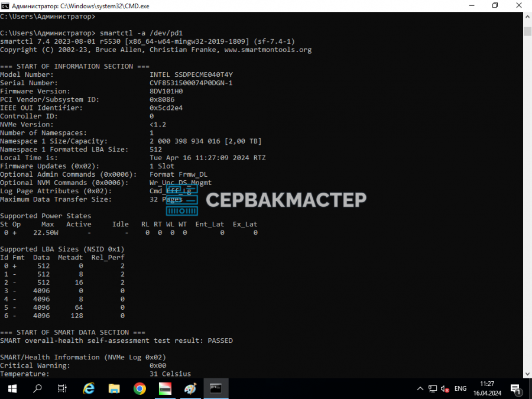The image size is (532, 399).
Task: Open clock showing 11:27 16.04.2024
Action: coord(487,388)
